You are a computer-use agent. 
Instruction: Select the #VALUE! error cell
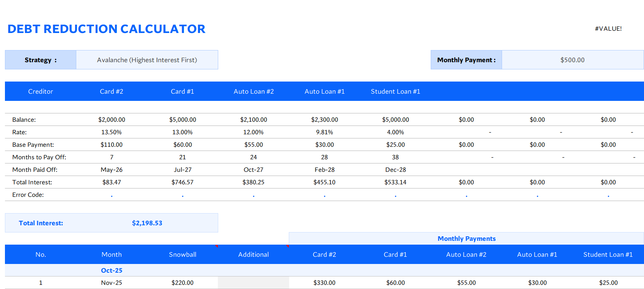pyautogui.click(x=608, y=28)
